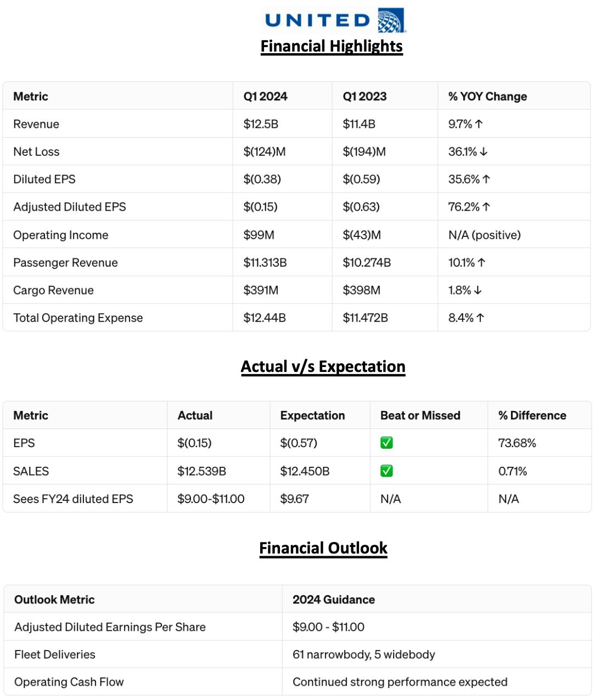Select the Q1 2024 column header
The image size is (595, 700).
(265, 97)
